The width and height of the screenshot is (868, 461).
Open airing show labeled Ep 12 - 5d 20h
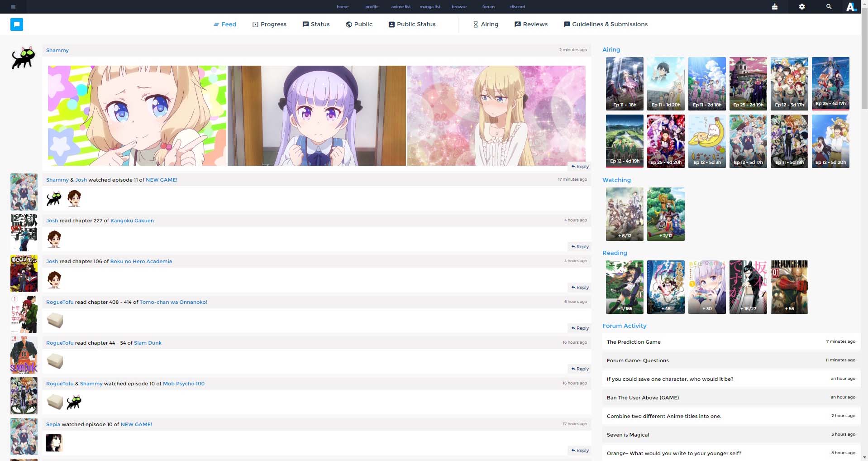(830, 141)
